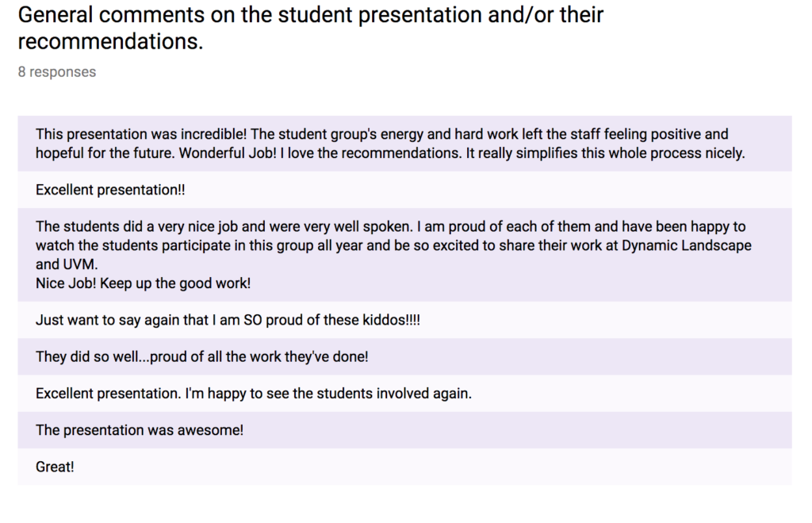Click the 'and UVM.' line
The image size is (812, 523).
tap(67, 264)
